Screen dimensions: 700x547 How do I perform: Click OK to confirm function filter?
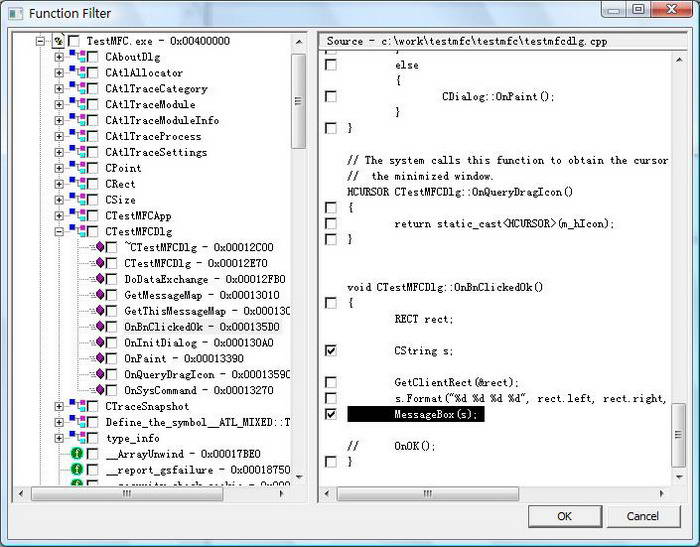565,516
